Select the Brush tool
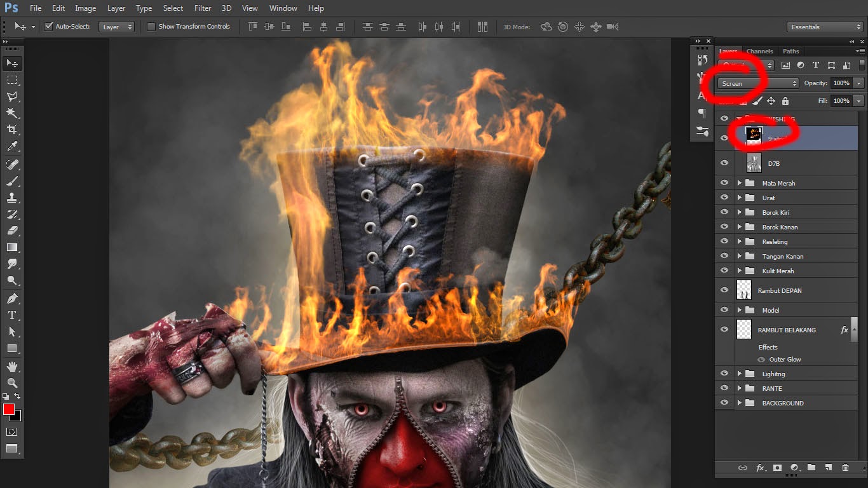Image resolution: width=868 pixels, height=488 pixels. pos(12,181)
